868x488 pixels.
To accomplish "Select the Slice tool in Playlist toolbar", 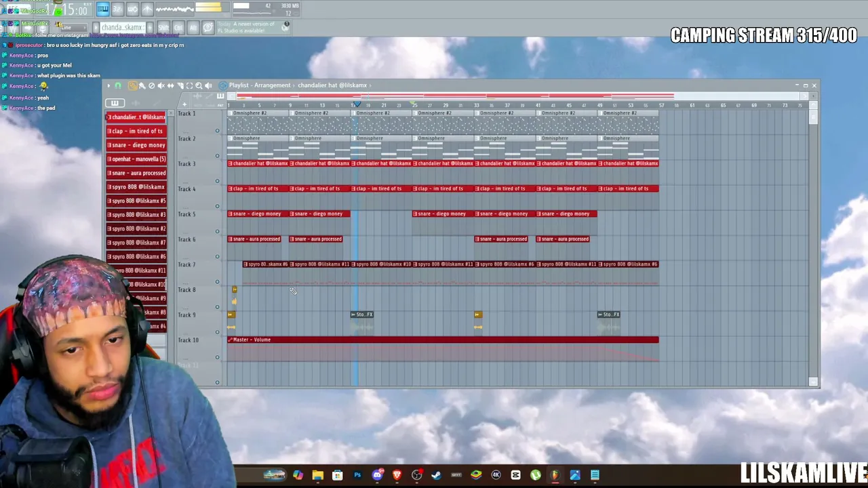I will 180,85.
